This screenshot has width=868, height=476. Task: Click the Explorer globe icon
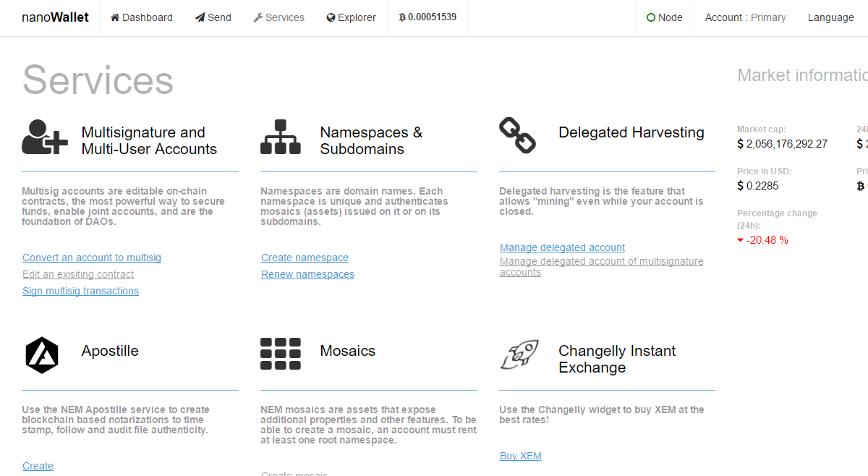pyautogui.click(x=331, y=17)
